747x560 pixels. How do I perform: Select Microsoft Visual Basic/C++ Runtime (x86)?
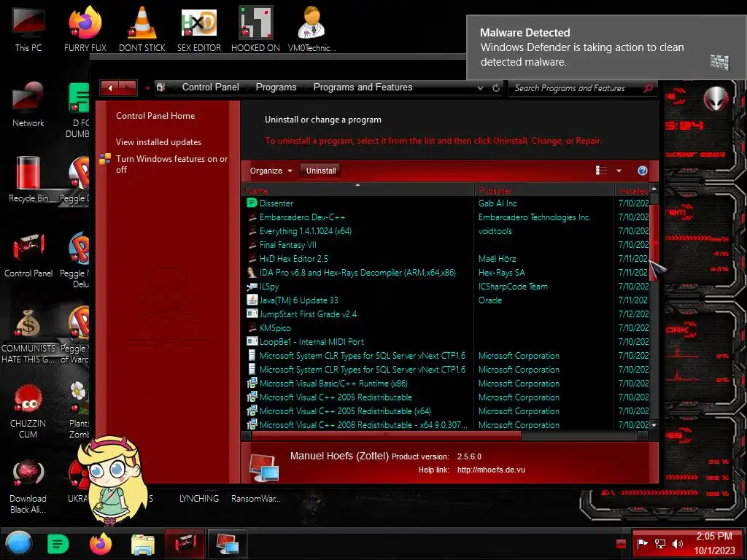(447, 384)
